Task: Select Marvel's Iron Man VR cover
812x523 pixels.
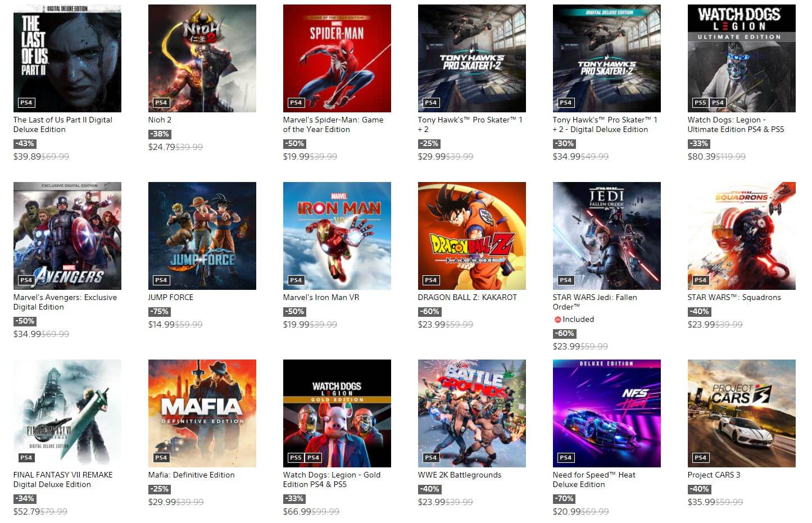Action: click(337, 236)
